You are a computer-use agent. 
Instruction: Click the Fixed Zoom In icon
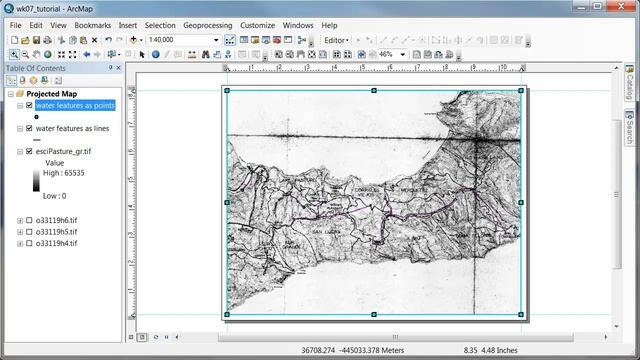click(x=62, y=54)
